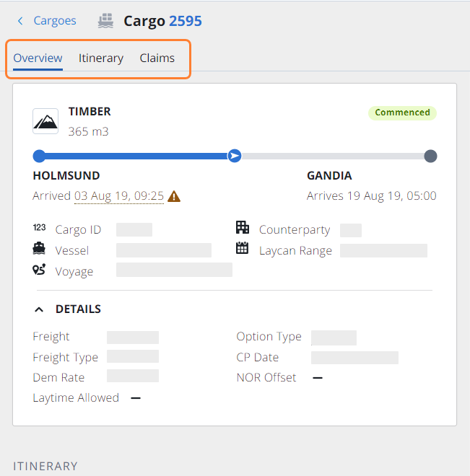Image resolution: width=470 pixels, height=476 pixels.
Task: Click the orange warning triangle icon
Action: coord(174,196)
